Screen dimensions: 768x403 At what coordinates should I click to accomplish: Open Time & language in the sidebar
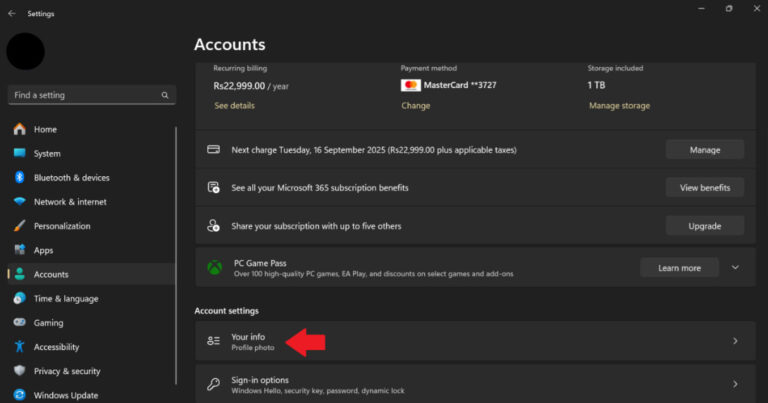[91, 298]
